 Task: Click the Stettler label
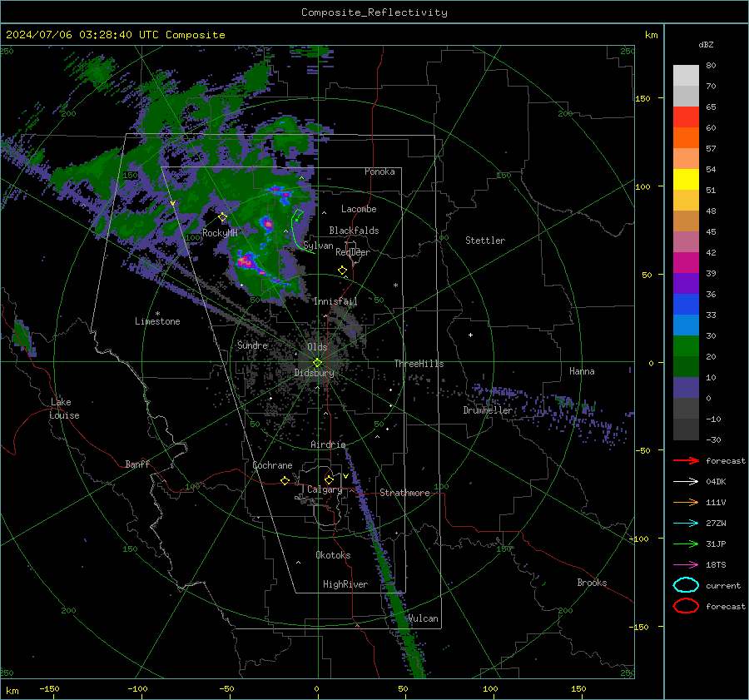tap(485, 241)
